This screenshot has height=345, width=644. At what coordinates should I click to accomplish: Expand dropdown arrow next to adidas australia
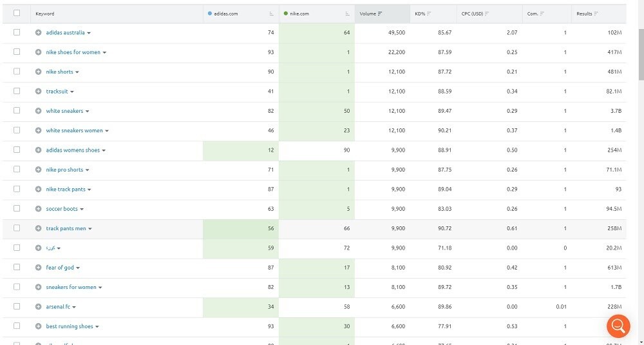[89, 33]
